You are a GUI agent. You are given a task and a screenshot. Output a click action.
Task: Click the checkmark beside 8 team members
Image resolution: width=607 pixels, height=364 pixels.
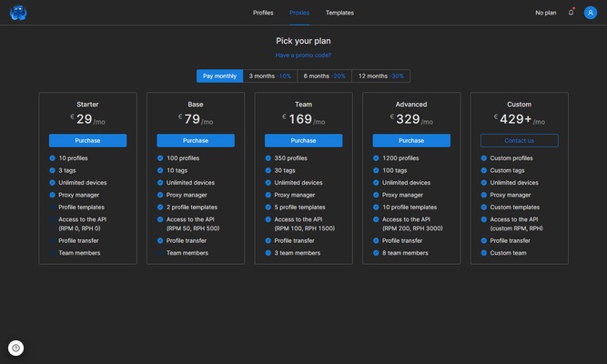(x=376, y=253)
